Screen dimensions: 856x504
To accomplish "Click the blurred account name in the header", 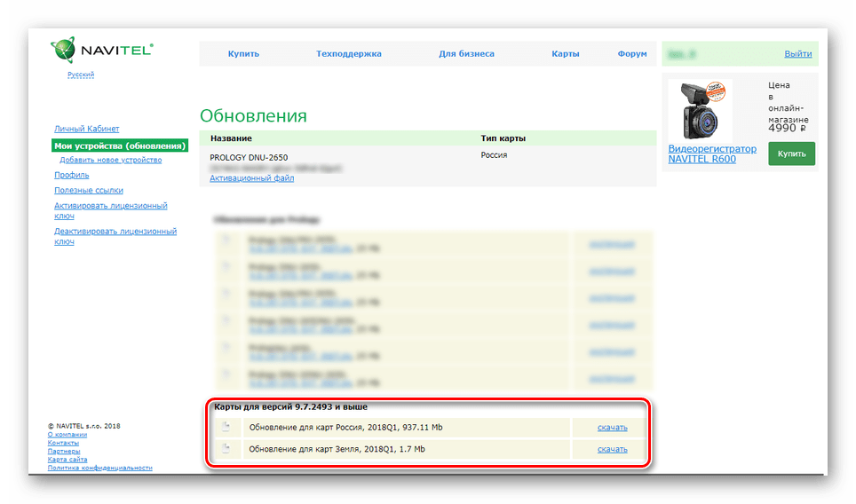I will point(682,54).
